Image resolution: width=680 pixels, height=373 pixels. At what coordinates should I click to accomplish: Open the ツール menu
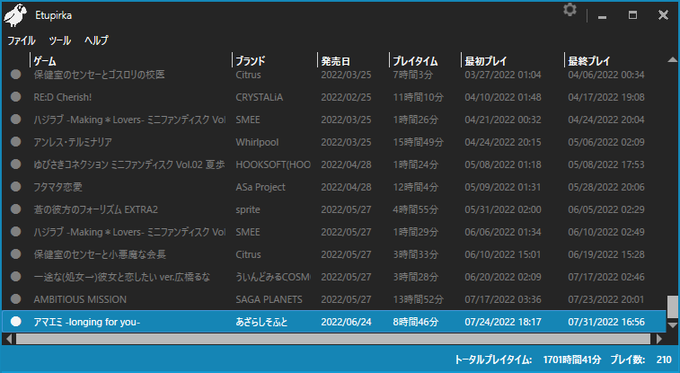[x=60, y=40]
